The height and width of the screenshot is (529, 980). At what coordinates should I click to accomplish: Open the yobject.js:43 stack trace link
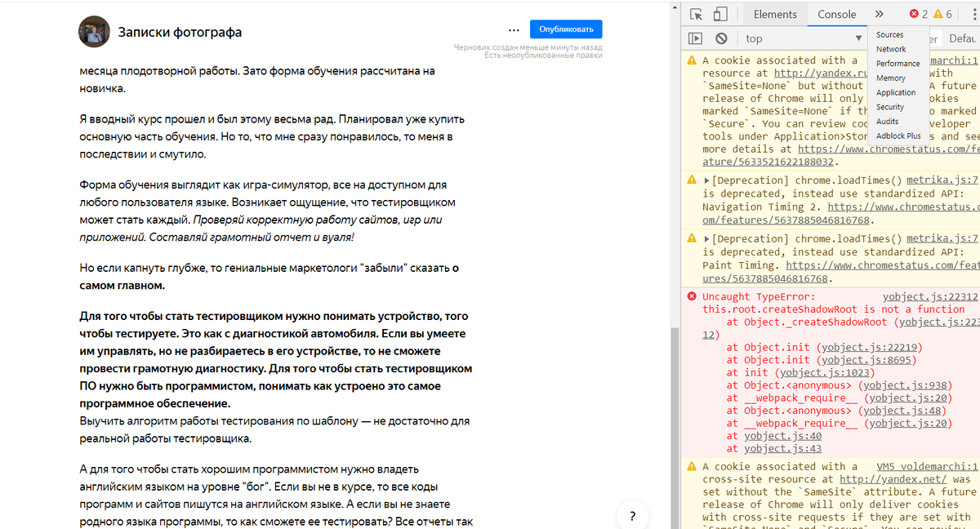click(783, 449)
